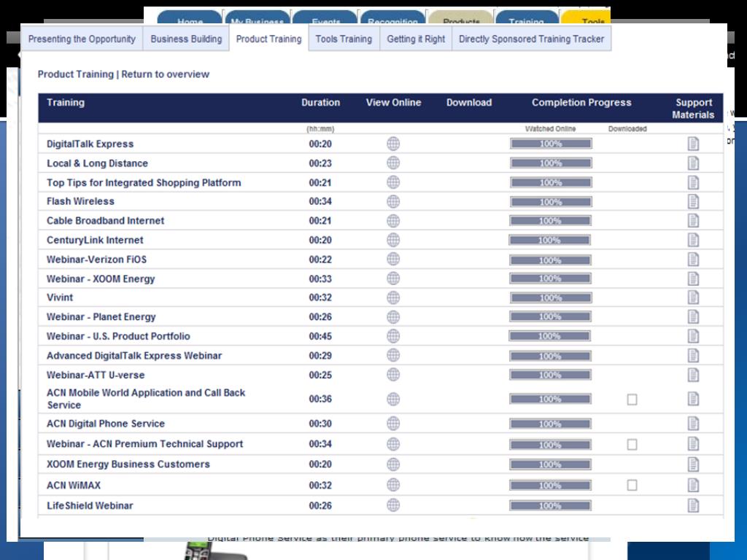This screenshot has height=560, width=747.
Task: Click support document for Webinar - XOOM Energy
Action: [693, 279]
